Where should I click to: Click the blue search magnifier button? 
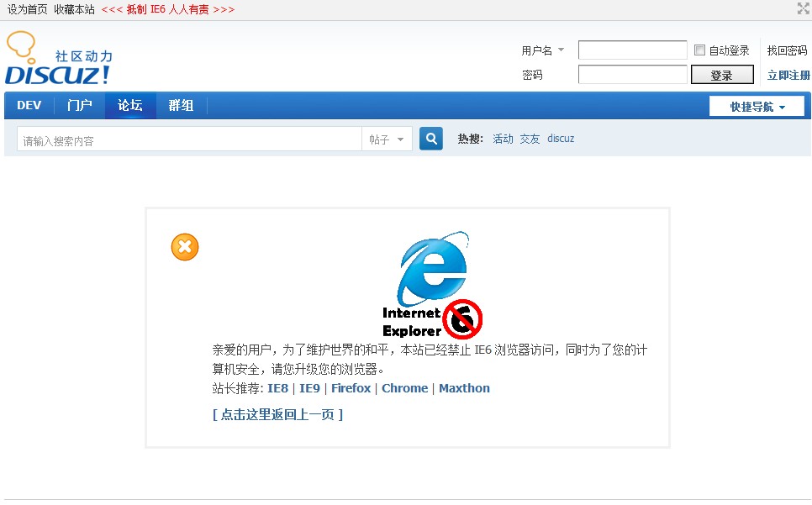pos(431,139)
